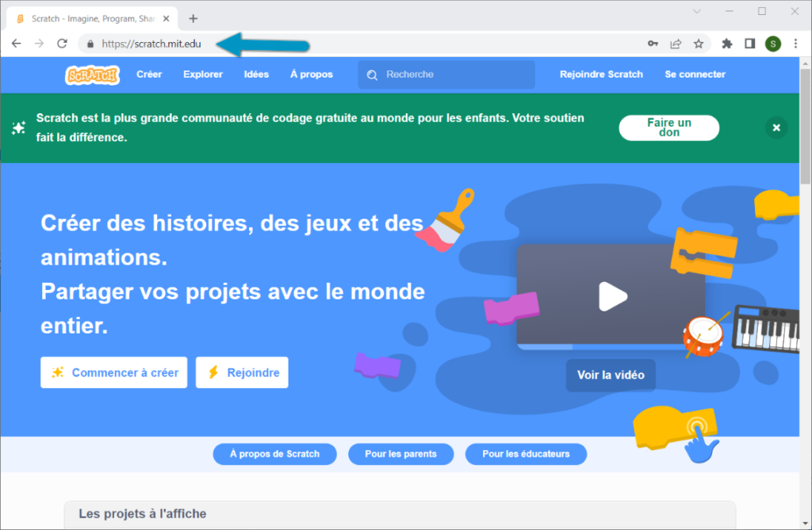Click the Scratch logo in the navigation bar

coord(93,74)
